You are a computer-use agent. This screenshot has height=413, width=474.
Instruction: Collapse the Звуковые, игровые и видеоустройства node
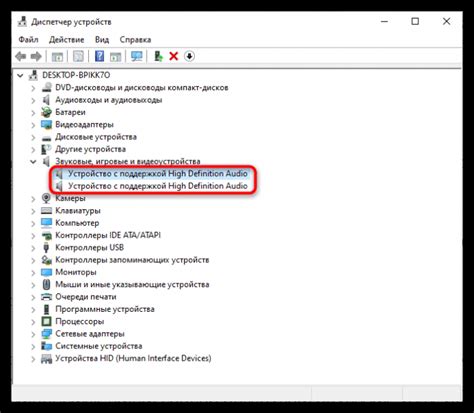pyautogui.click(x=33, y=162)
